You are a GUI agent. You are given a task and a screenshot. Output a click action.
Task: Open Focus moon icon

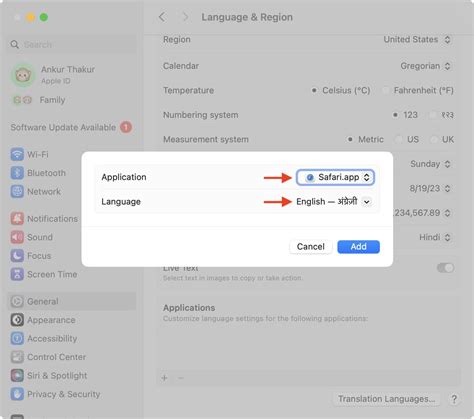point(17,256)
